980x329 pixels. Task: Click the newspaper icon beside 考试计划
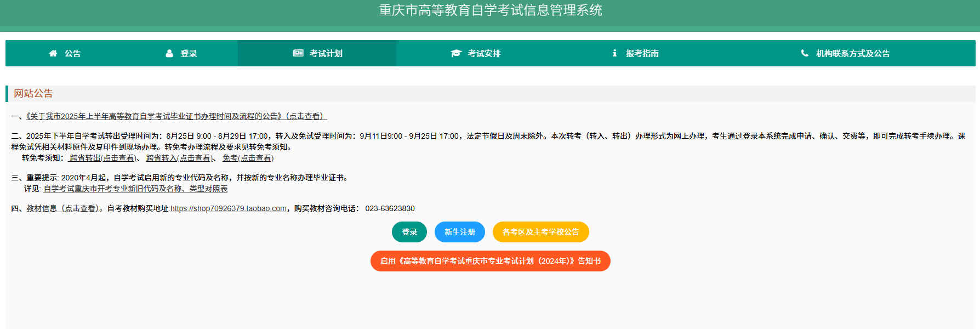pos(298,53)
